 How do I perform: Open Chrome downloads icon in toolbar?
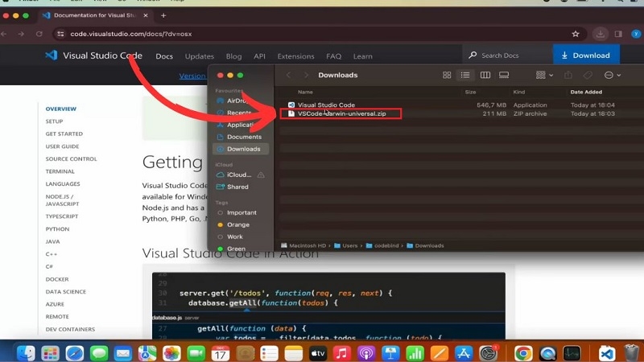click(x=600, y=34)
